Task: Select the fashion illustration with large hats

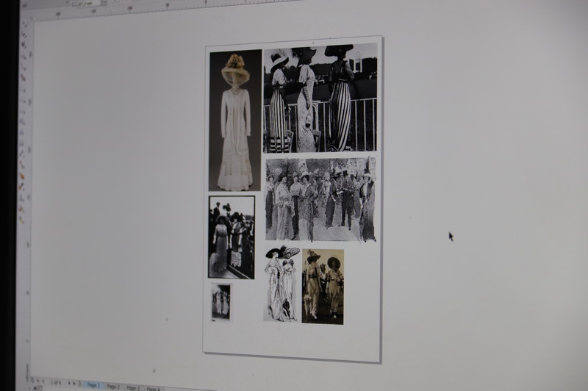Action: 282,284
